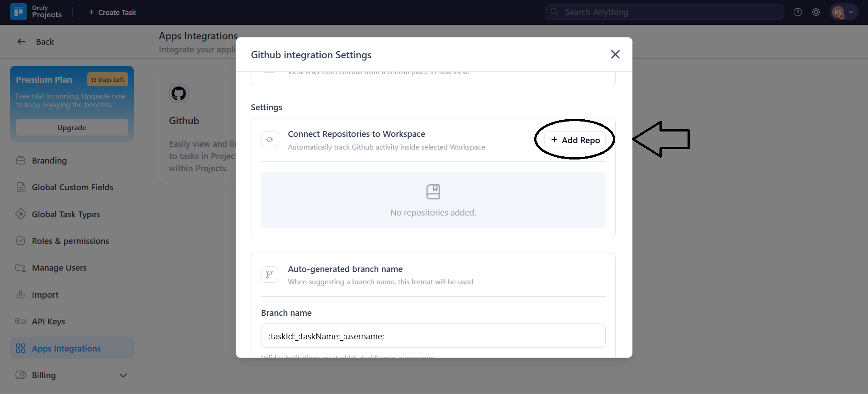868x394 pixels.
Task: Open the help question mark icon
Action: (797, 12)
